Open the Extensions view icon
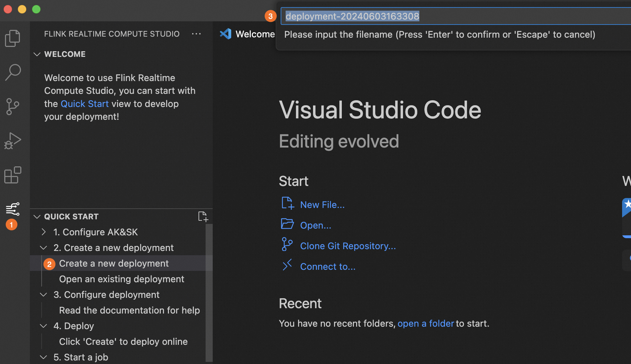Image resolution: width=631 pixels, height=364 pixels. pyautogui.click(x=13, y=175)
